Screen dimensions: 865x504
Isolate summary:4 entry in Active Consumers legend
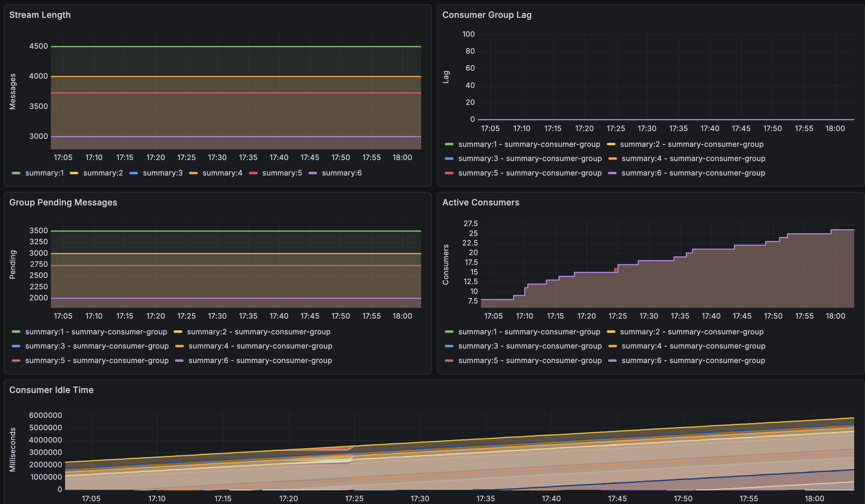tap(693, 346)
